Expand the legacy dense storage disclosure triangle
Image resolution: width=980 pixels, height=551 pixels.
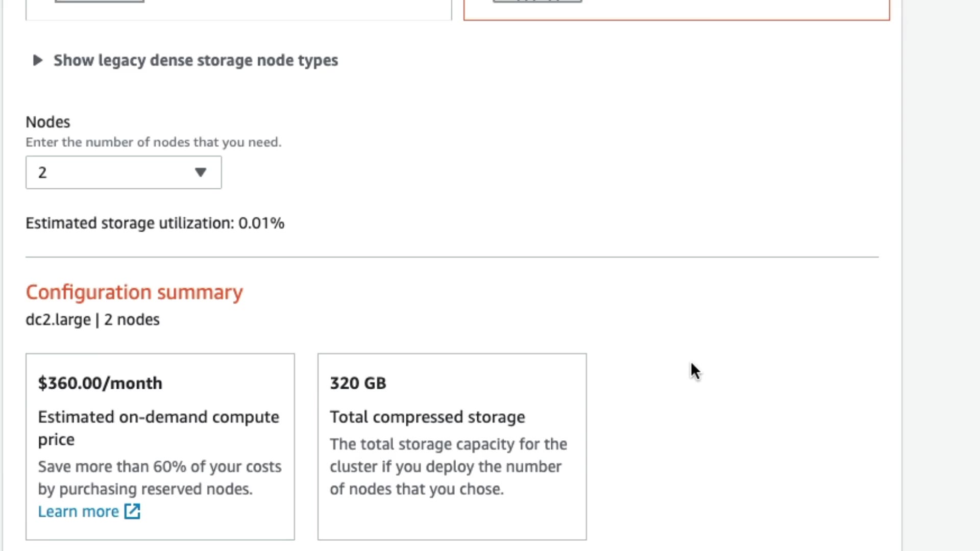point(37,61)
